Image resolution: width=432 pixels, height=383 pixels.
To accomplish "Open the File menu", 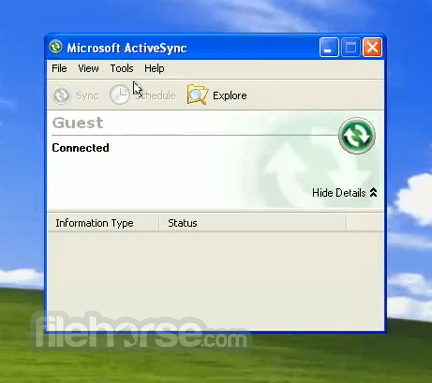I will point(59,68).
